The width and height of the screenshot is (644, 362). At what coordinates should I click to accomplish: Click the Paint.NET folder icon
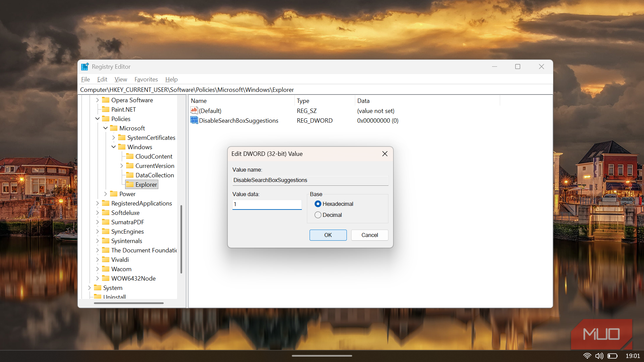(x=106, y=109)
